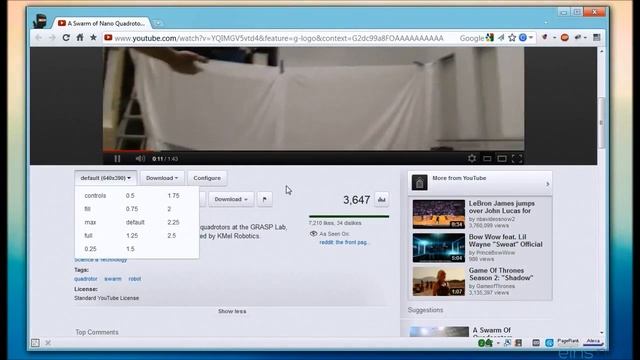The width and height of the screenshot is (640, 360).
Task: Select the controls option in size menu
Action: (95, 196)
